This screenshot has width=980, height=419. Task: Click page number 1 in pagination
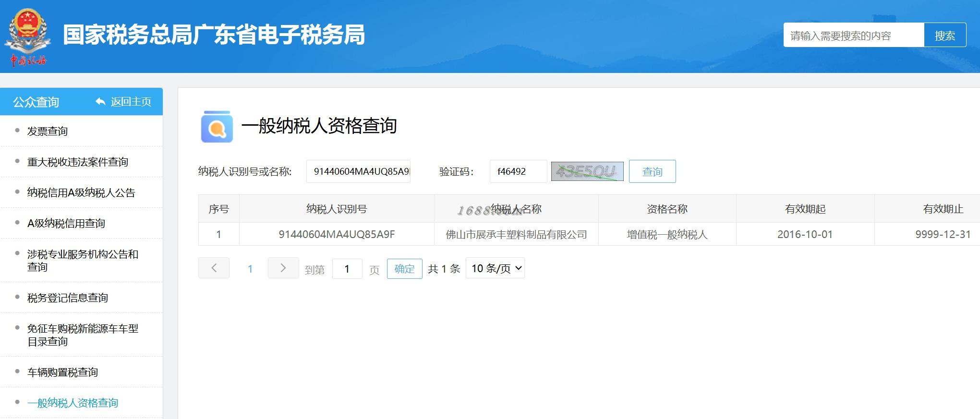[x=250, y=269]
